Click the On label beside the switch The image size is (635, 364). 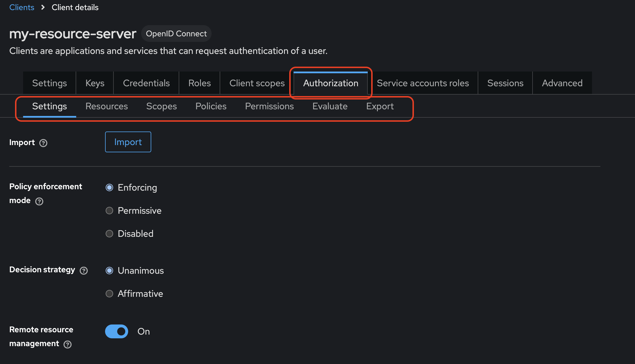(143, 331)
